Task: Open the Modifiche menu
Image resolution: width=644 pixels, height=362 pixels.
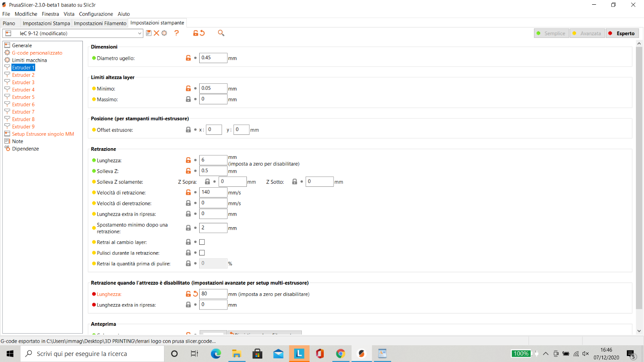Action: (26, 14)
